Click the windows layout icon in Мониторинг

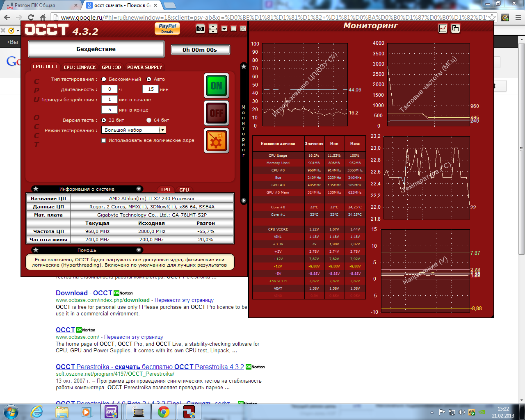point(455,28)
